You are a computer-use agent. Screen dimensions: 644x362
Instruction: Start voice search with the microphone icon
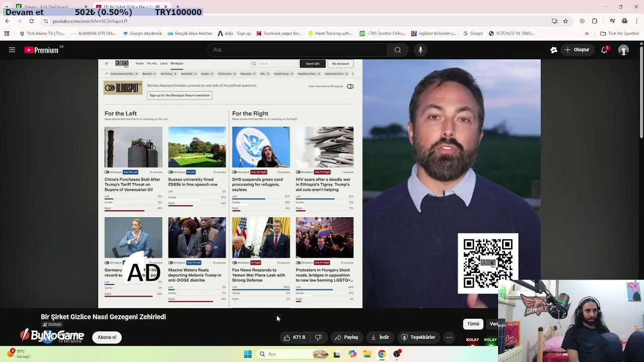click(421, 50)
